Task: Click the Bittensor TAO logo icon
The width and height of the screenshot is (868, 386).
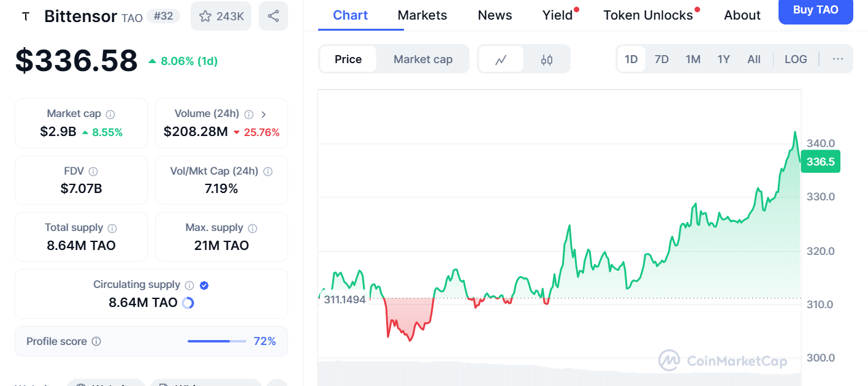Action: (25, 17)
